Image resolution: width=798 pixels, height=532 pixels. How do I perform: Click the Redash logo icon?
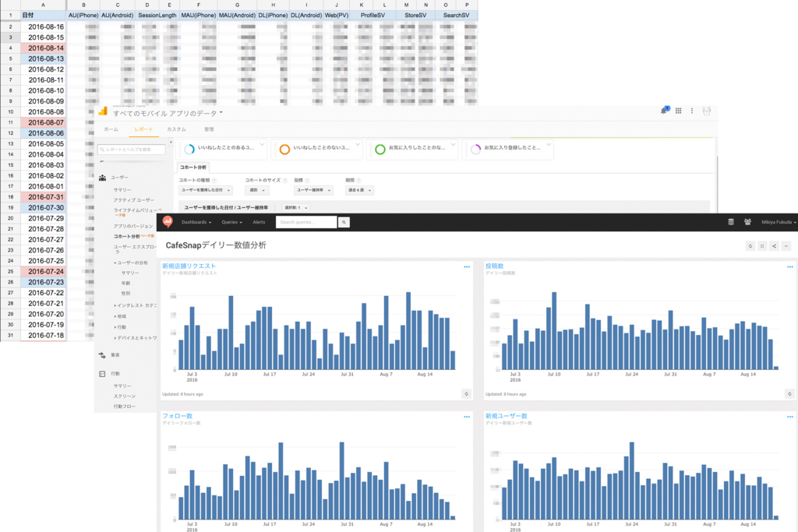tap(168, 222)
